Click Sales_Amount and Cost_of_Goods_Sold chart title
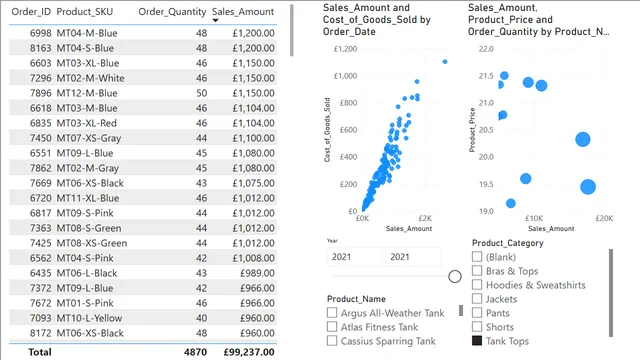Screen dimensions: 640x360 pyautogui.click(x=377, y=20)
